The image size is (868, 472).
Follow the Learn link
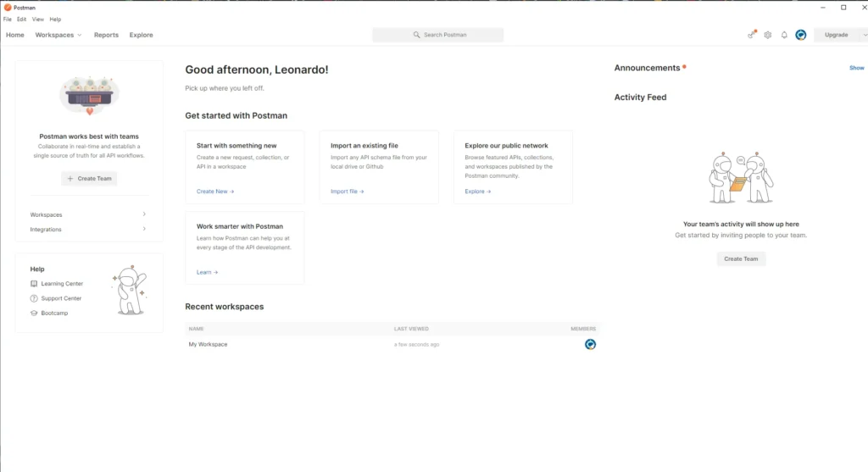click(207, 272)
